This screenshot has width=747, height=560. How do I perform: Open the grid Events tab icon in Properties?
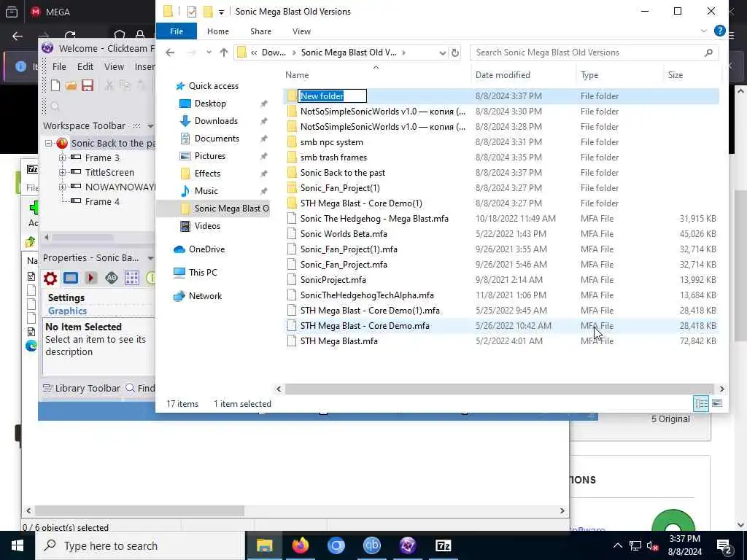point(131,278)
